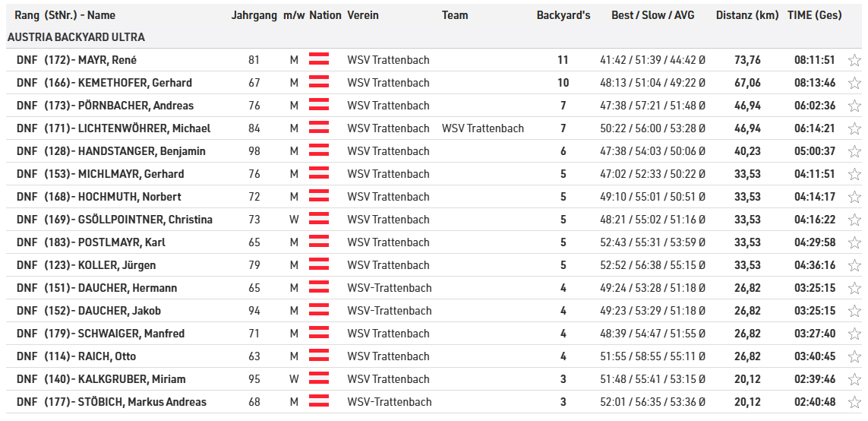
Task: Click star in RAICH, Otto row
Action: (854, 356)
